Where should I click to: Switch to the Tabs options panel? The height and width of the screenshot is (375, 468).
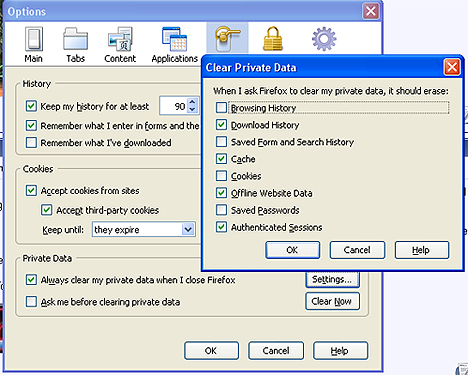click(75, 45)
